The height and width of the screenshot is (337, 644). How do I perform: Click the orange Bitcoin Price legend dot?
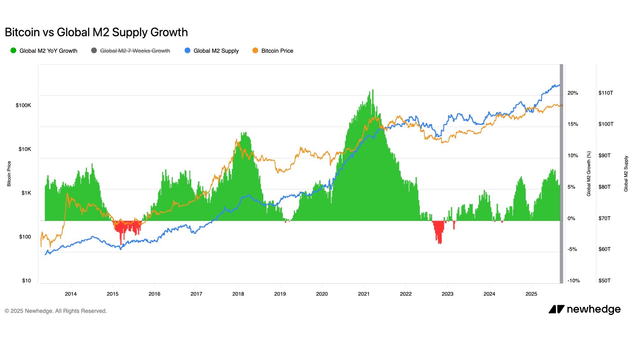[255, 51]
